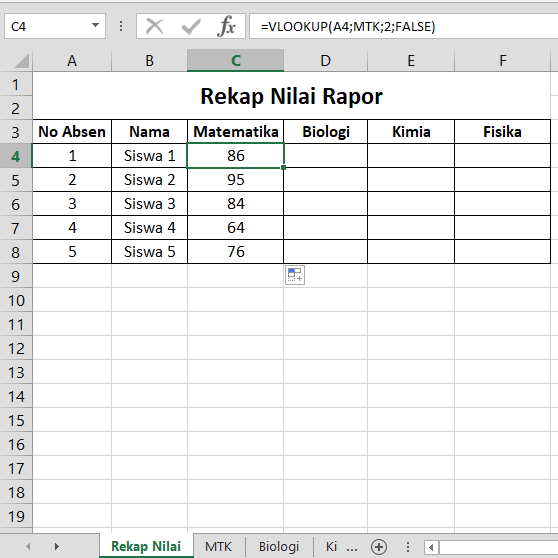Click the Enter checkmark formula icon

click(x=191, y=27)
